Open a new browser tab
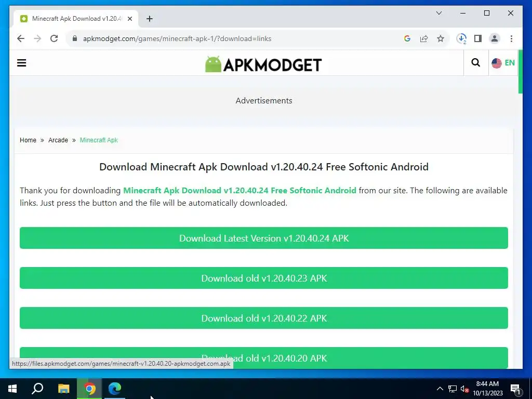The height and width of the screenshot is (399, 532). (x=149, y=19)
